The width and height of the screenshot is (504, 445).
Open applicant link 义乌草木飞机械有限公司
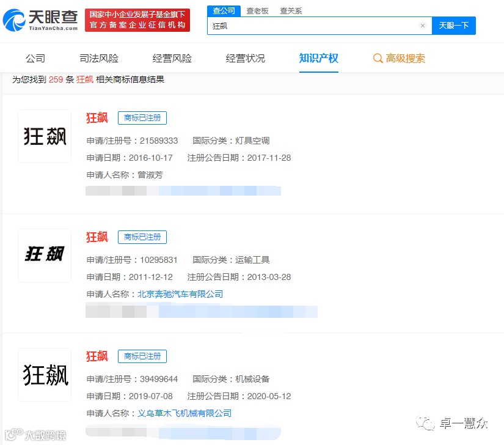[184, 413]
